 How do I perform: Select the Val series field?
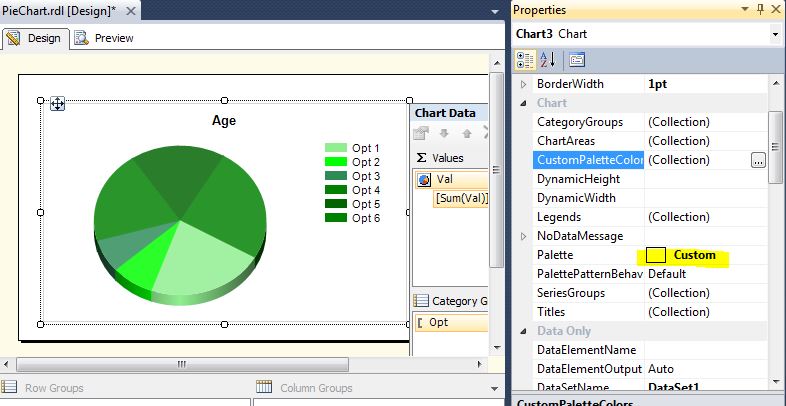[x=452, y=179]
